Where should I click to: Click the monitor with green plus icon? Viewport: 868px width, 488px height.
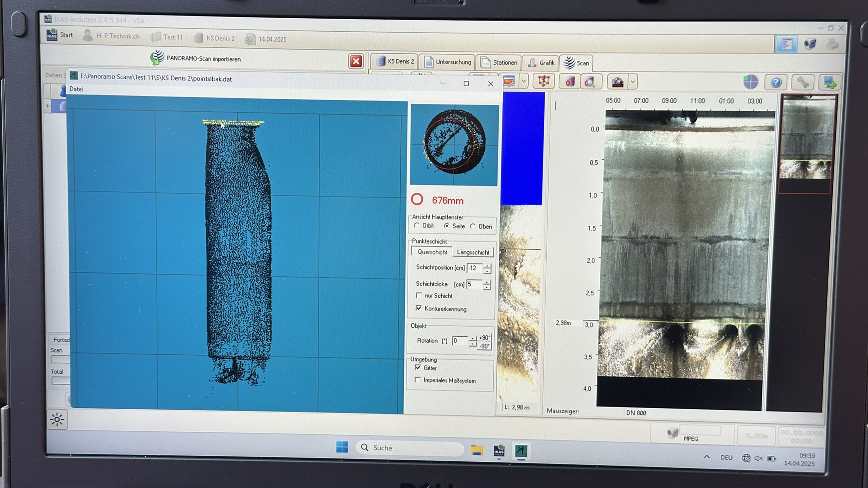coord(829,83)
